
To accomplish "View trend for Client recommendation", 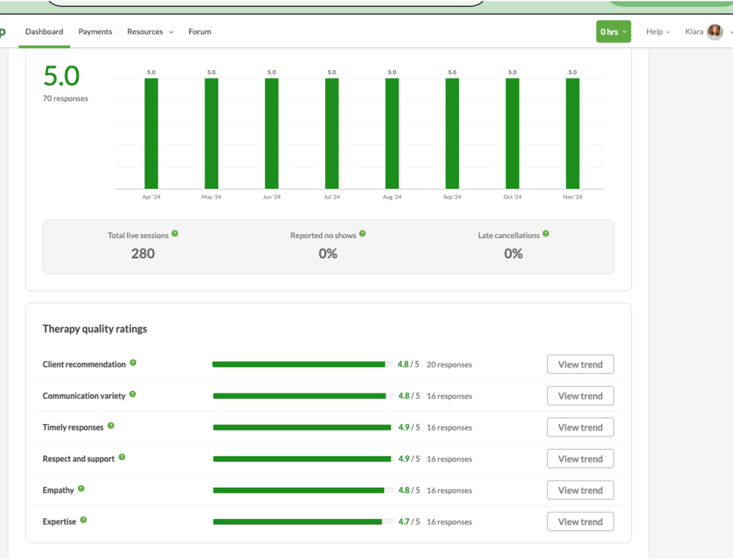I will (x=580, y=364).
